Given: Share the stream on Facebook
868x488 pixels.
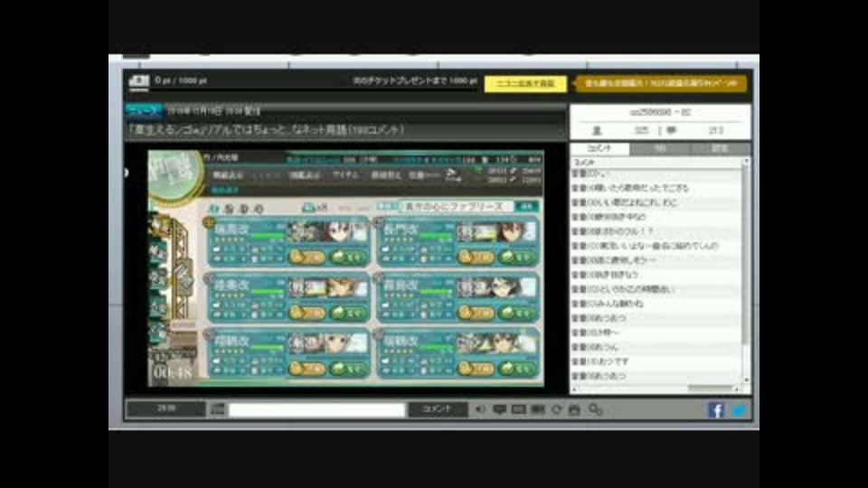Looking at the screenshot, I should [716, 410].
